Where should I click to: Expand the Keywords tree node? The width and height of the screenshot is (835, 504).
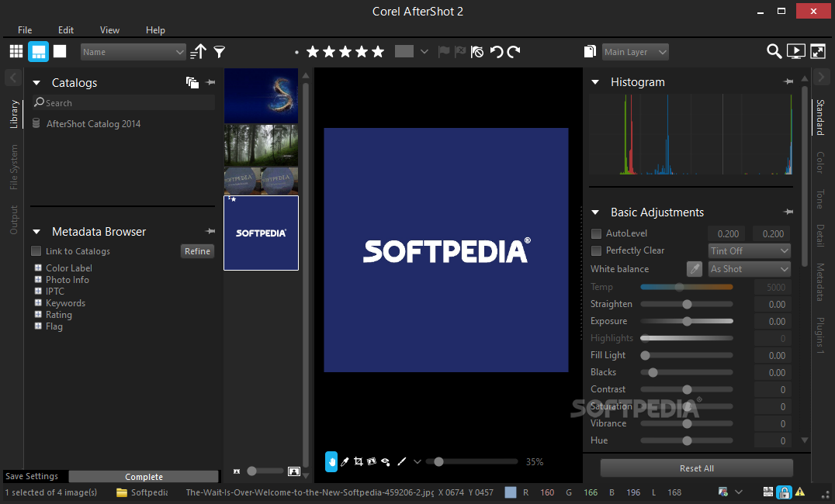click(38, 303)
